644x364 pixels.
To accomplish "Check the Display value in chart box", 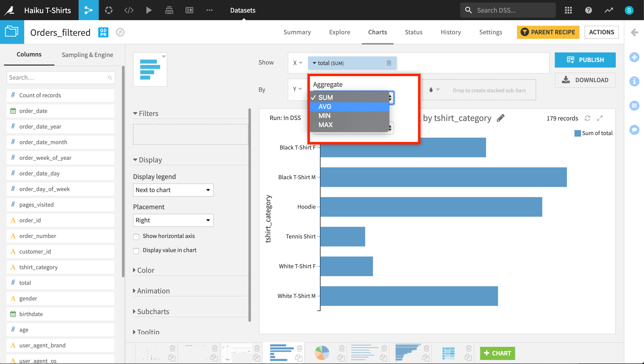I will coord(136,251).
